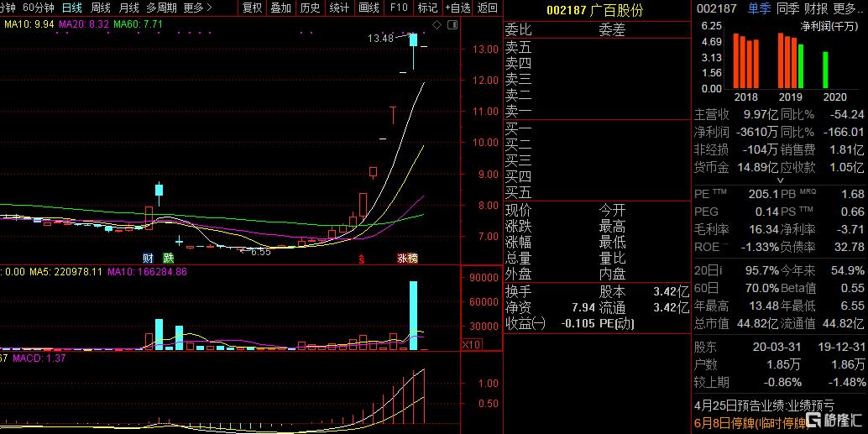Switch to 月线 monthly chart

129,8
